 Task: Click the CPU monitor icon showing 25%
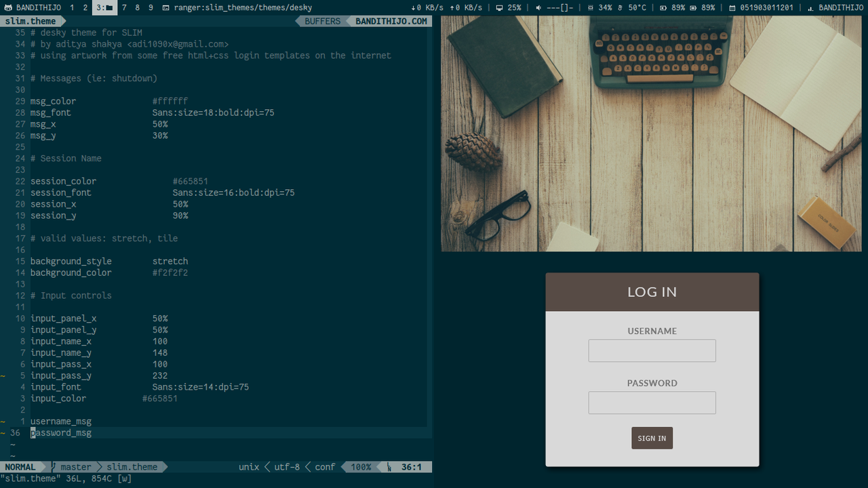click(x=500, y=7)
